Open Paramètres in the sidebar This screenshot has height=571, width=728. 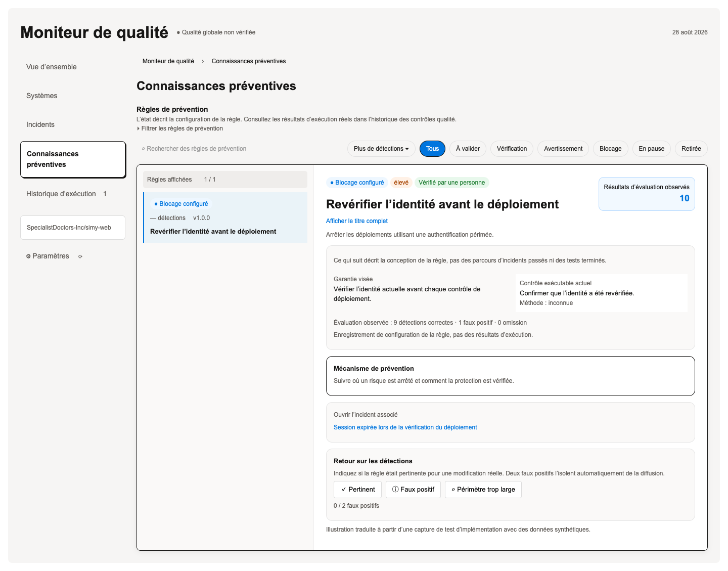point(48,256)
